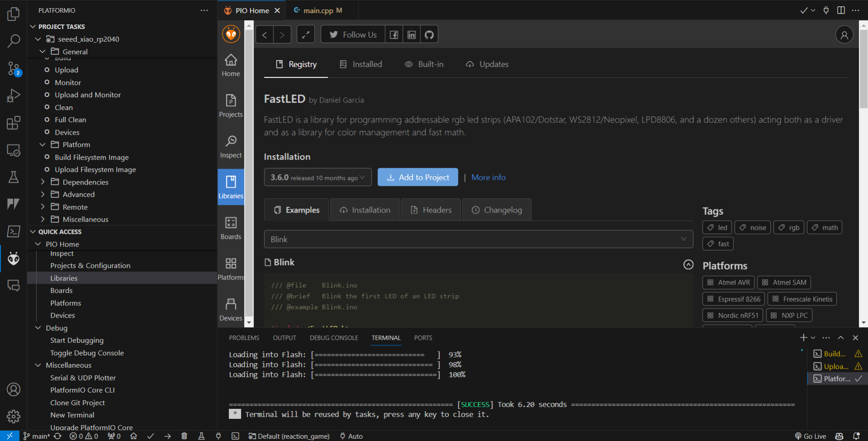Viewport: 868px width, 441px height.
Task: Open Source Control view in activity bar
Action: [x=14, y=69]
